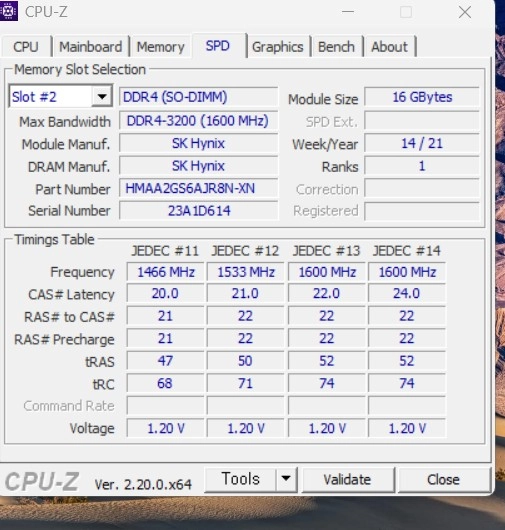The width and height of the screenshot is (505, 530).
Task: Click the Validate button
Action: [348, 479]
